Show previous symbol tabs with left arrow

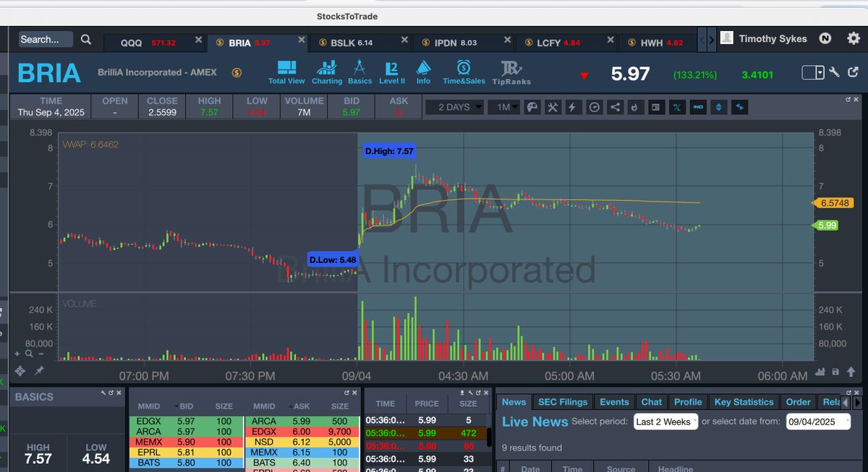click(x=702, y=40)
